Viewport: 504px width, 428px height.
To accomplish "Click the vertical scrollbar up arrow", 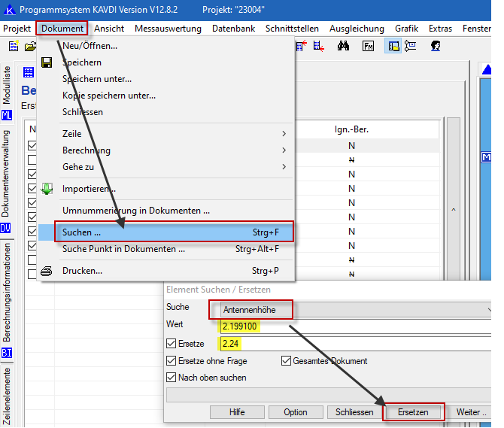I will click(453, 210).
